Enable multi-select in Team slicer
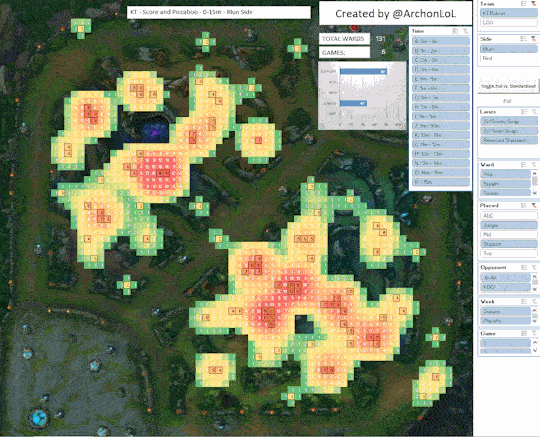 click(x=524, y=3)
